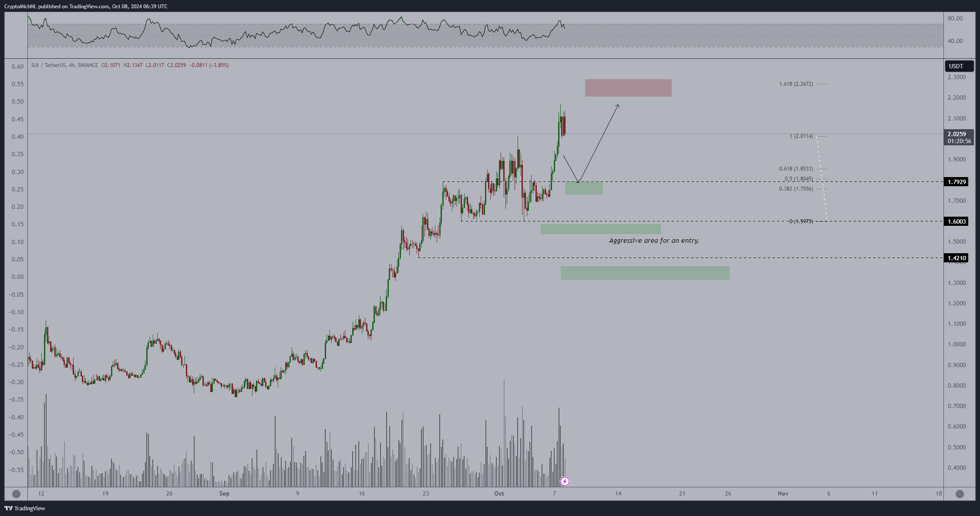Viewport: 980px width, 516px height.
Task: Click the 1.5000 price scale label
Action: click(x=956, y=241)
